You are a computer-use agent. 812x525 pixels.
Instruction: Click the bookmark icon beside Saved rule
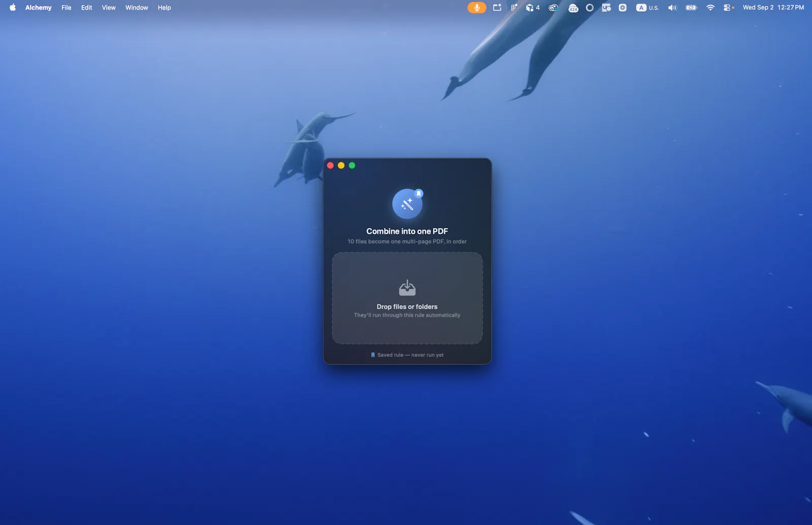pyautogui.click(x=373, y=355)
